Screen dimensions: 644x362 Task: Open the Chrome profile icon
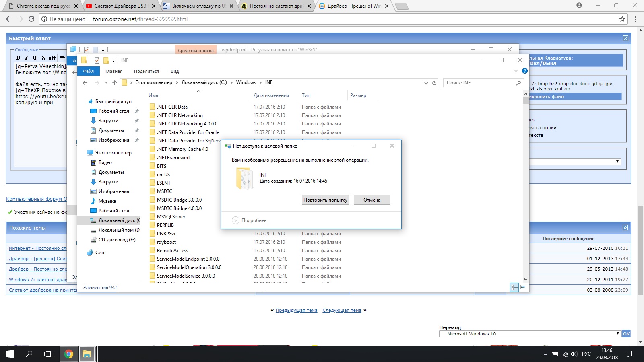[x=579, y=5]
